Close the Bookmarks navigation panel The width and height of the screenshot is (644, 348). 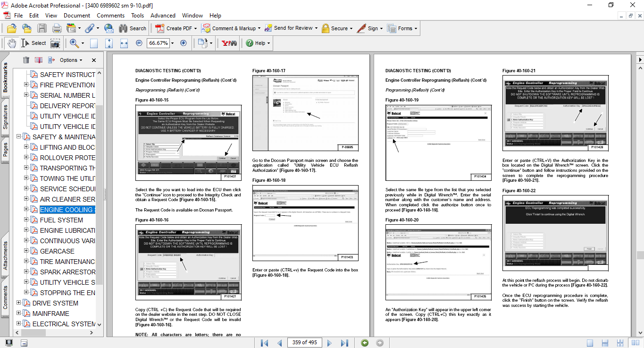94,60
